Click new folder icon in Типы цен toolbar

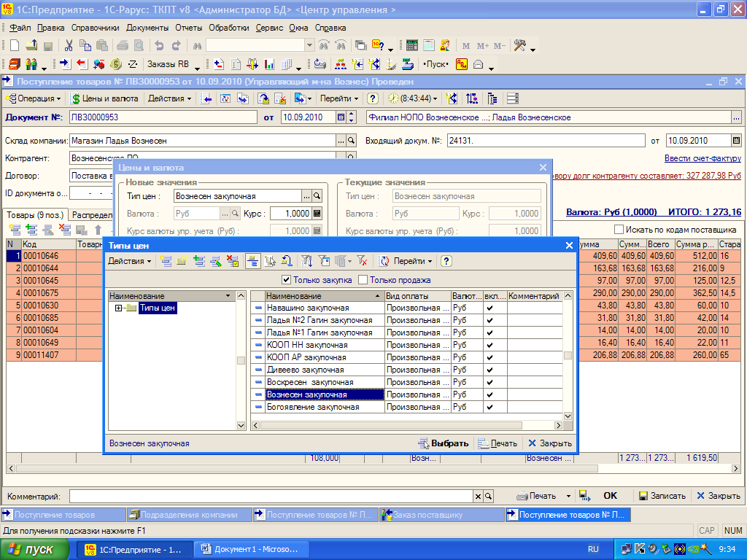(182, 261)
